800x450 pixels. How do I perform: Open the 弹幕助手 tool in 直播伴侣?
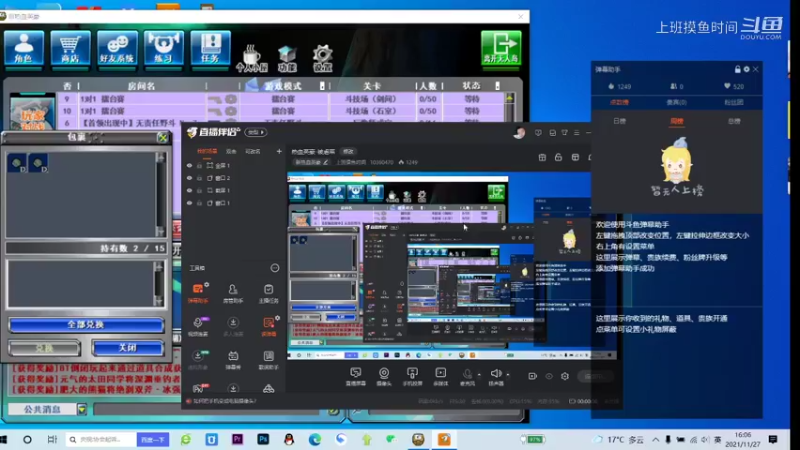point(198,293)
